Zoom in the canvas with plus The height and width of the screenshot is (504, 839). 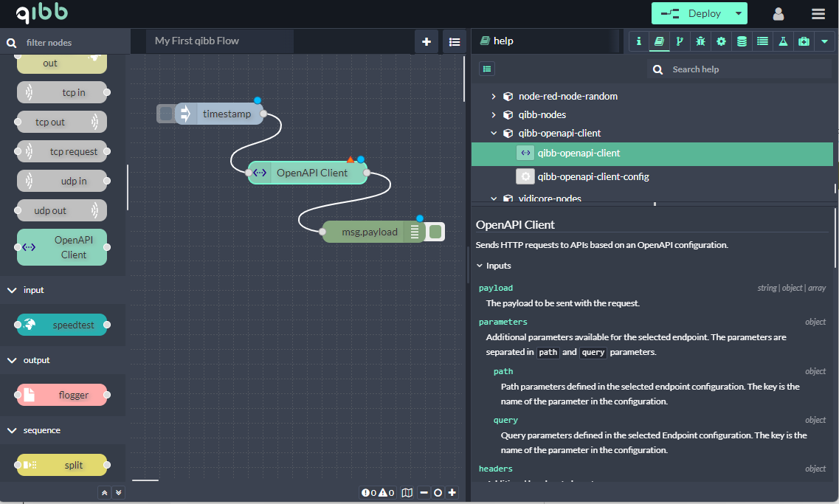tap(452, 493)
